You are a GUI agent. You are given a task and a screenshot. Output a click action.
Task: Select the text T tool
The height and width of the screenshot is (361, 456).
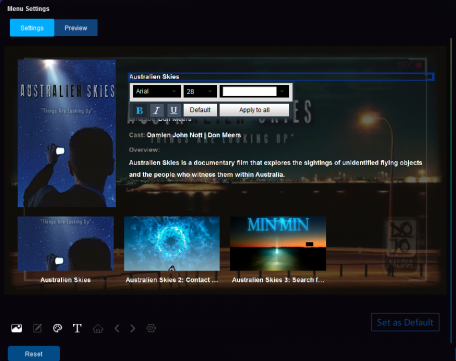tap(77, 328)
